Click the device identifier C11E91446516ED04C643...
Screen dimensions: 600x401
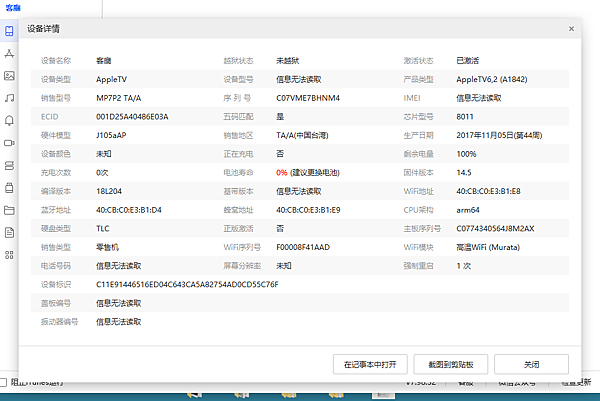click(x=187, y=285)
